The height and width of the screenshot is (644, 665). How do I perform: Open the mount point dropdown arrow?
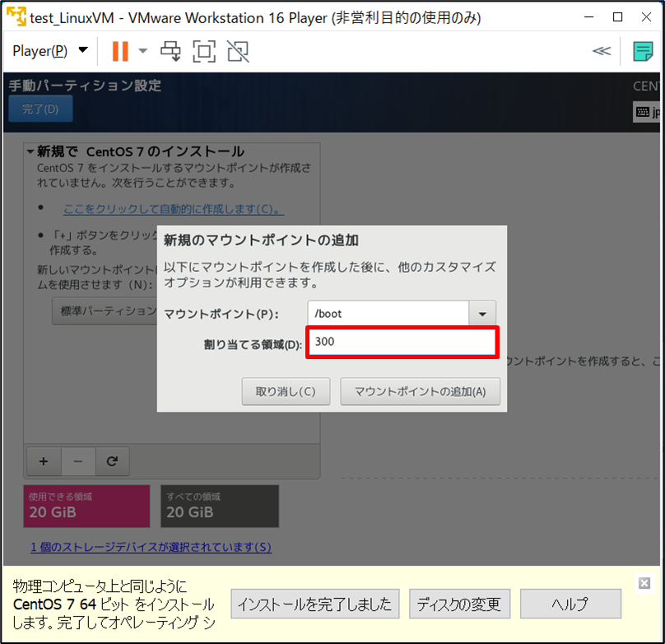tap(482, 314)
